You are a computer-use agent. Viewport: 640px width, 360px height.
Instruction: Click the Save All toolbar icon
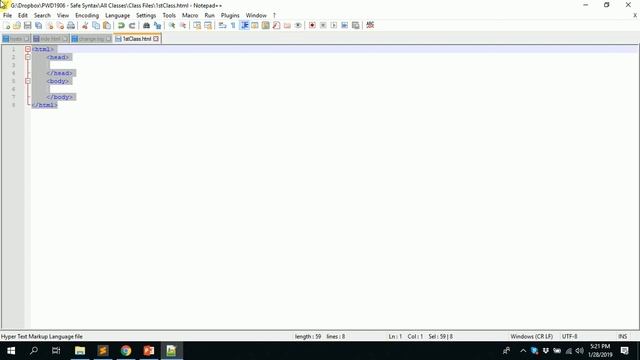pos(38,25)
